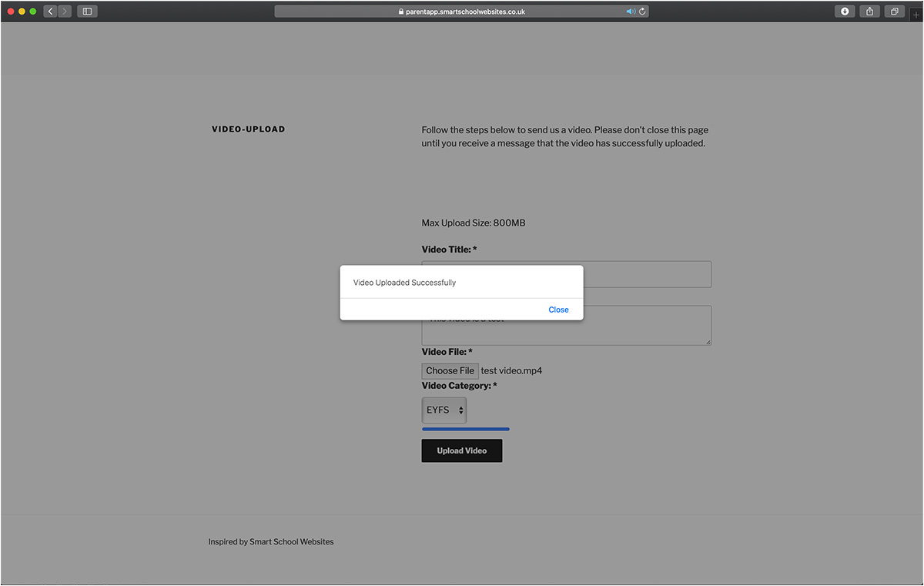
Task: Click the Video Title input field
Action: coord(647,274)
